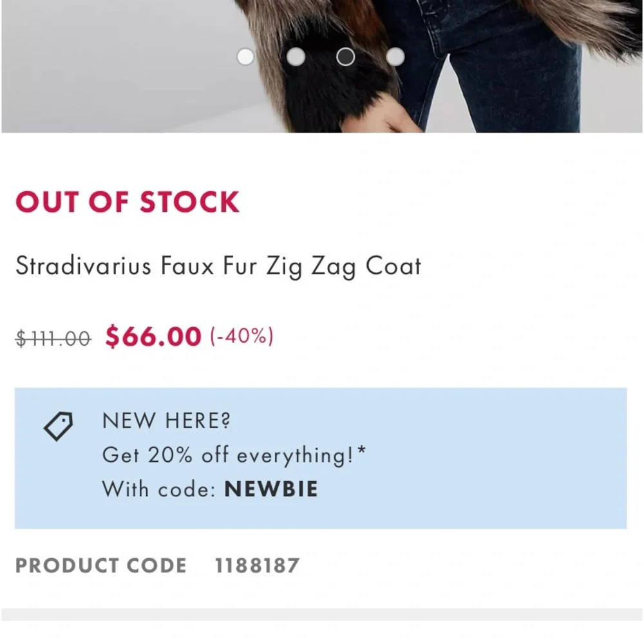Click the OUT OF STOCK label
The height and width of the screenshot is (644, 644).
(127, 202)
